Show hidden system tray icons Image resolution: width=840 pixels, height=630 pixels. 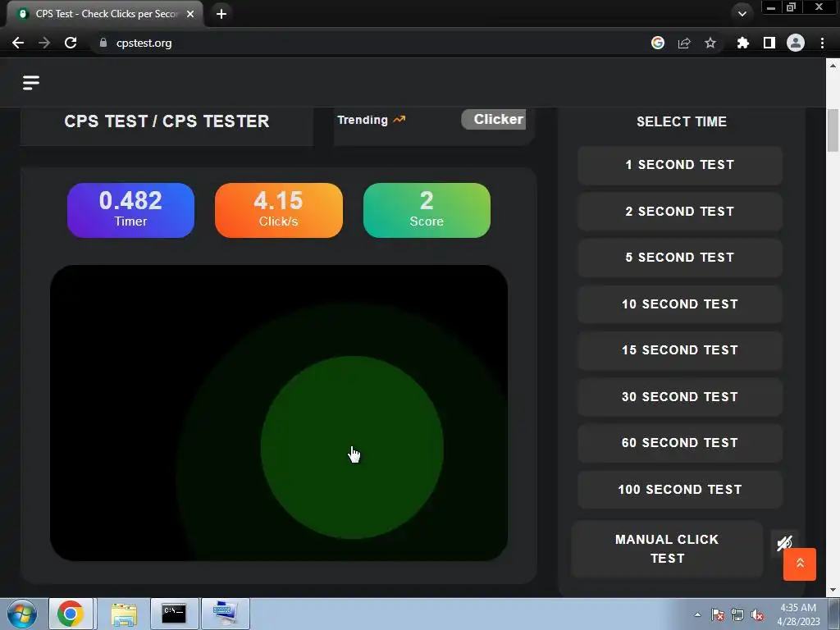coord(697,615)
